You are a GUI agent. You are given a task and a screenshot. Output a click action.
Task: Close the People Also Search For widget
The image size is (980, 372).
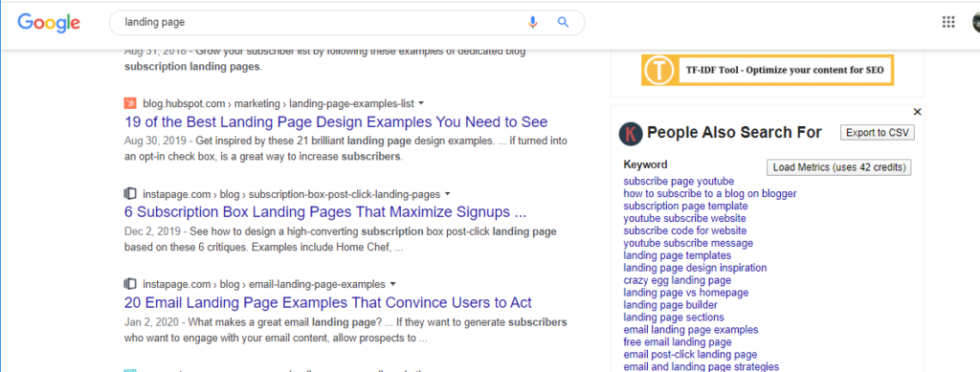pos(917,112)
